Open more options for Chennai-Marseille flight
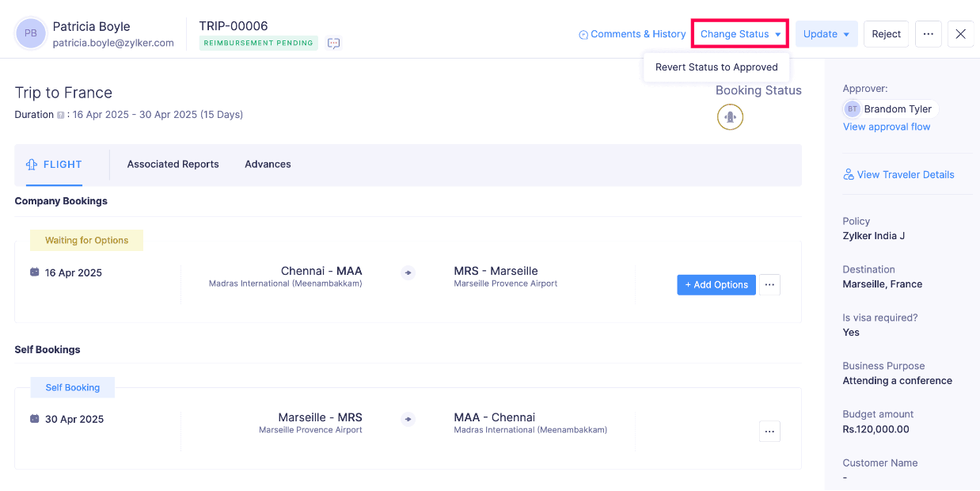This screenshot has width=980, height=491. tap(769, 285)
